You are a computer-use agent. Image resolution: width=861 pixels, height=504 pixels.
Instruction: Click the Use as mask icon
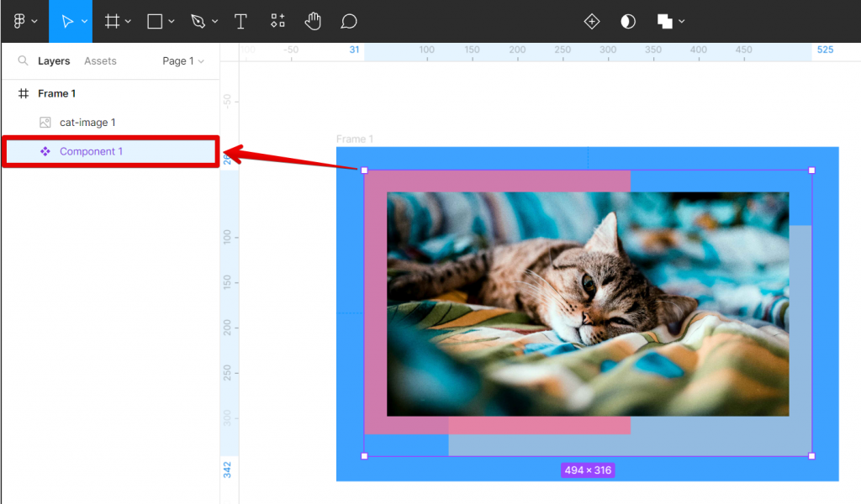click(627, 21)
